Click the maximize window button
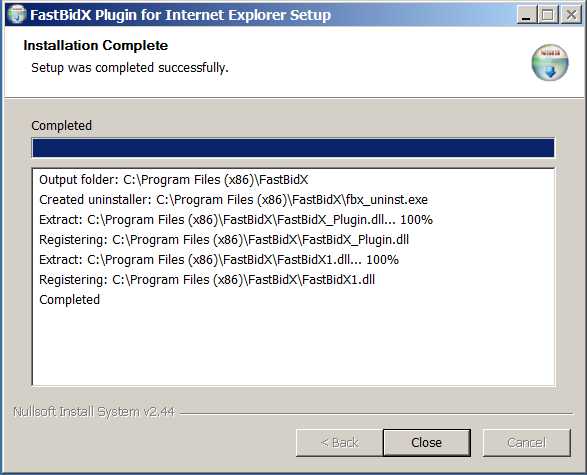This screenshot has width=587, height=475. click(548, 15)
